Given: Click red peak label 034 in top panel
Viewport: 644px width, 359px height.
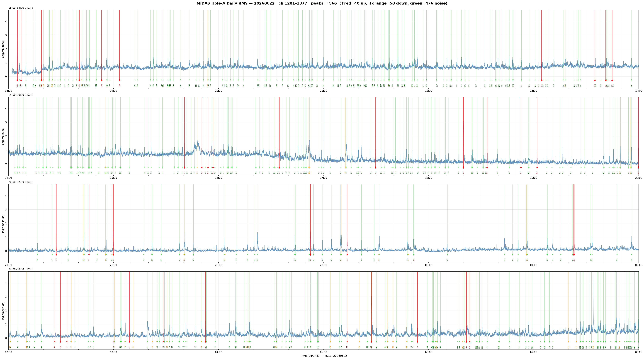Looking at the screenshot, I should pyautogui.click(x=119, y=86).
